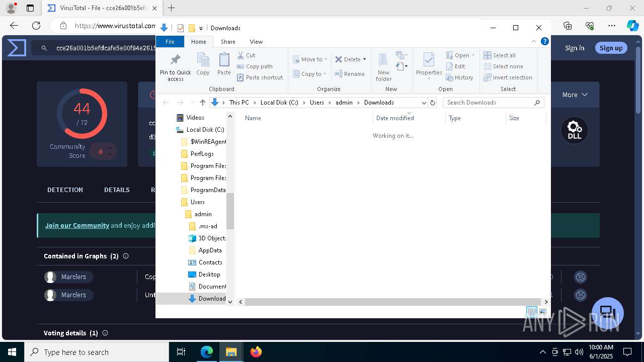Sort by Date modified column
This screenshot has height=362, width=644.
[x=410, y=118]
